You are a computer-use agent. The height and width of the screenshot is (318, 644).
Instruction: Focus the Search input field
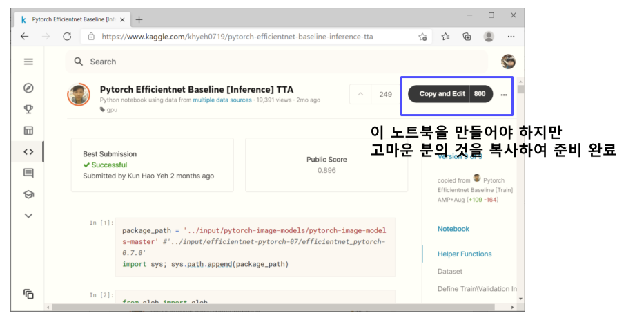(276, 62)
